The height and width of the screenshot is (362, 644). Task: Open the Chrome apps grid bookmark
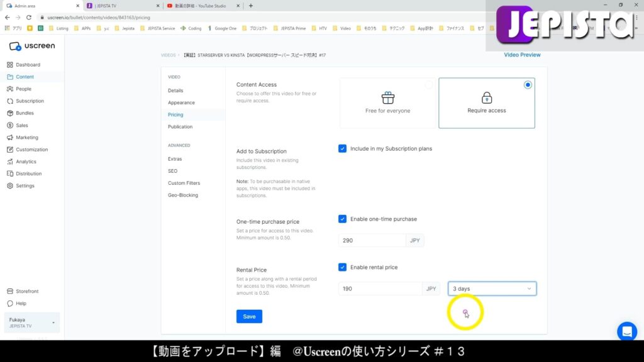(x=7, y=28)
